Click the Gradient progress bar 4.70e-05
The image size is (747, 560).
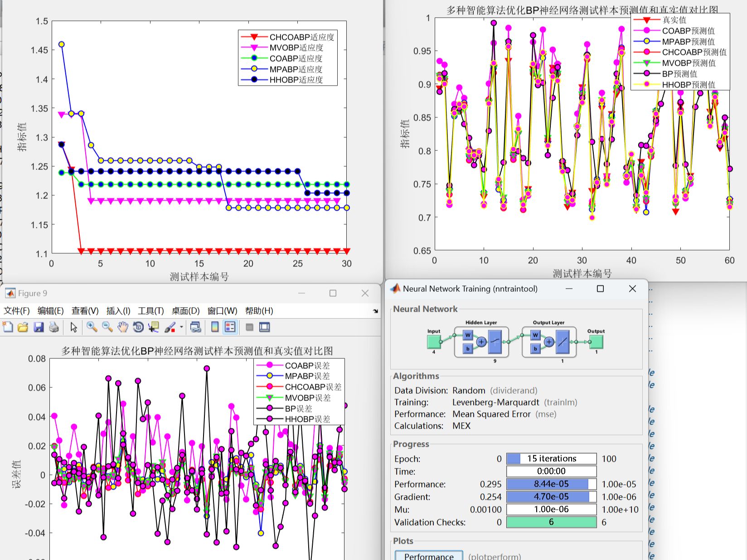551,497
